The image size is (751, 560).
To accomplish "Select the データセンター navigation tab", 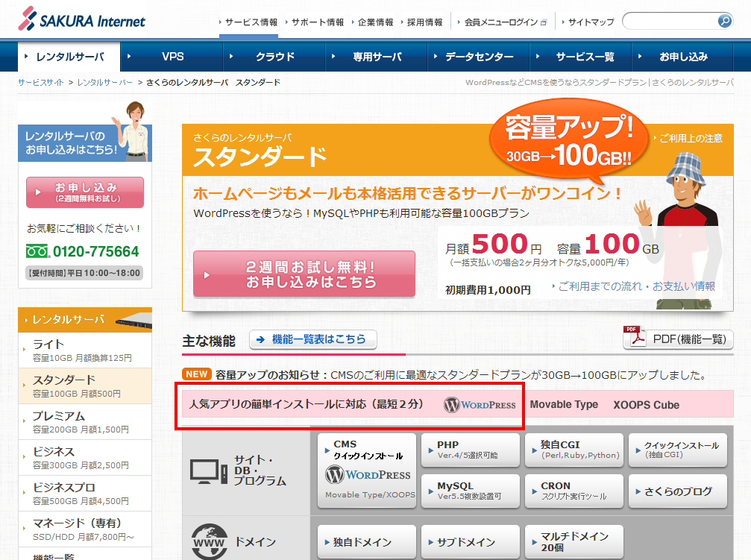I will coord(479,57).
